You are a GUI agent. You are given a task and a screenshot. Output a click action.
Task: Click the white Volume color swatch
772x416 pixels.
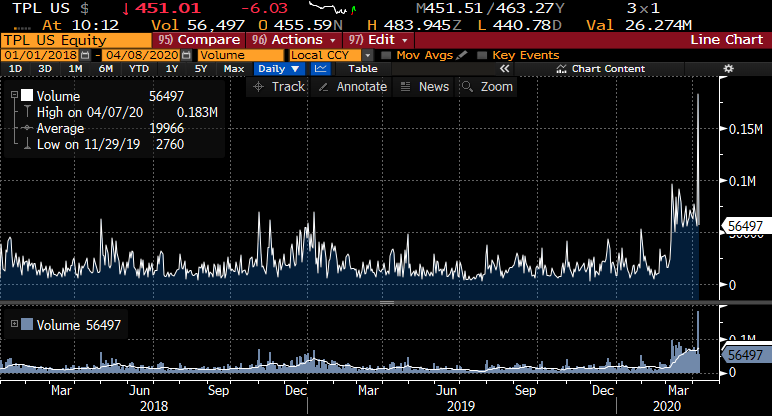26,94
